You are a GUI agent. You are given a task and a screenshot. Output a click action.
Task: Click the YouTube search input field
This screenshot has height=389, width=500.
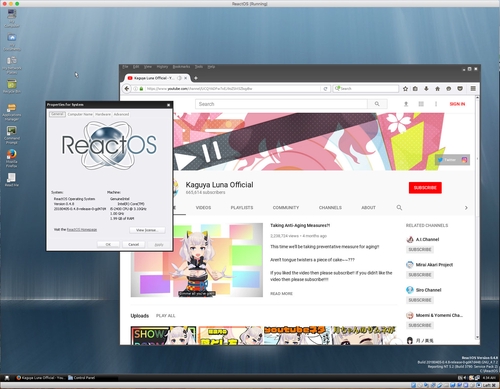(281, 104)
